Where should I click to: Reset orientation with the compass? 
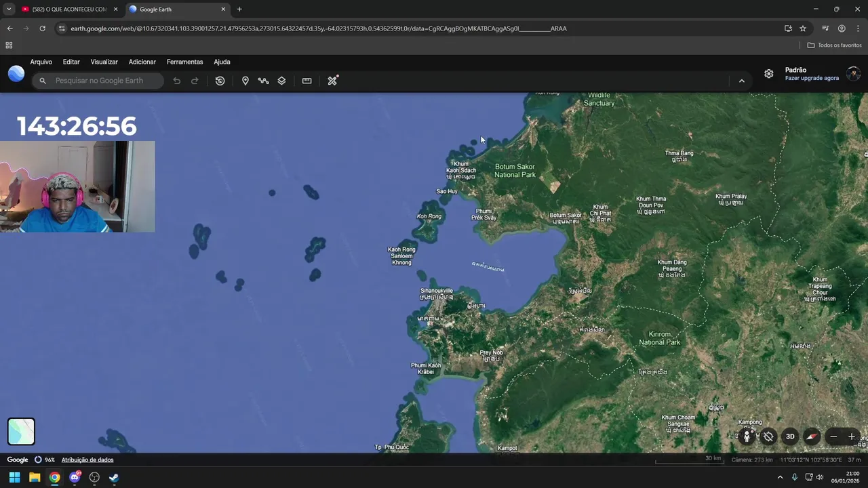[x=812, y=436]
